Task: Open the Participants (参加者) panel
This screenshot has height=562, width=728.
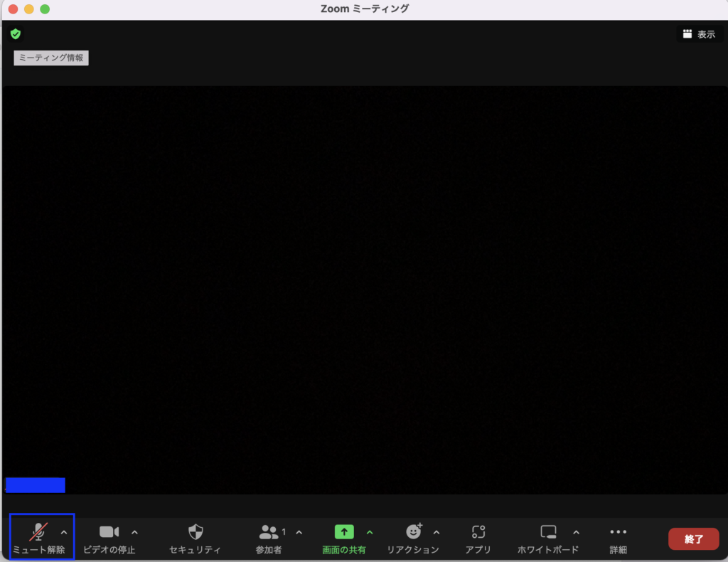Action: tap(269, 532)
